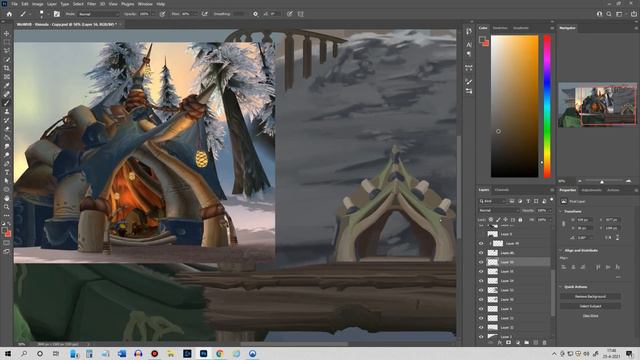
Task: Open more align options ellipsis
Action: pos(618,277)
